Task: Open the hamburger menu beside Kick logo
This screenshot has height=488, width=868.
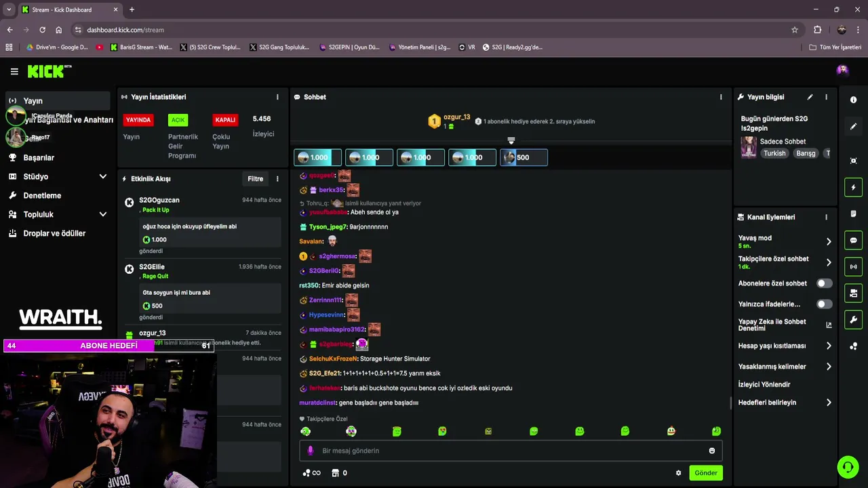Action: pos(14,71)
